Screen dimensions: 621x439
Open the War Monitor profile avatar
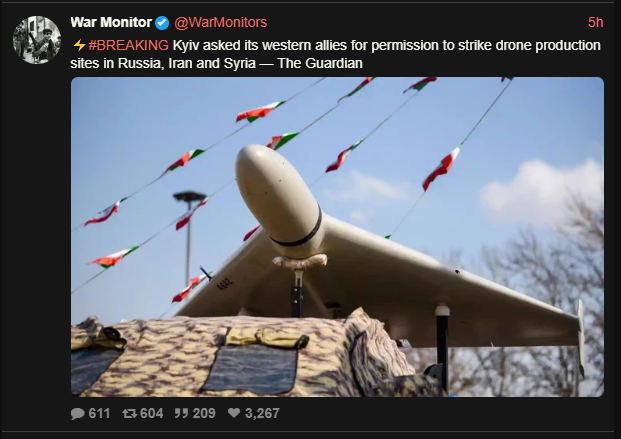pos(37,40)
